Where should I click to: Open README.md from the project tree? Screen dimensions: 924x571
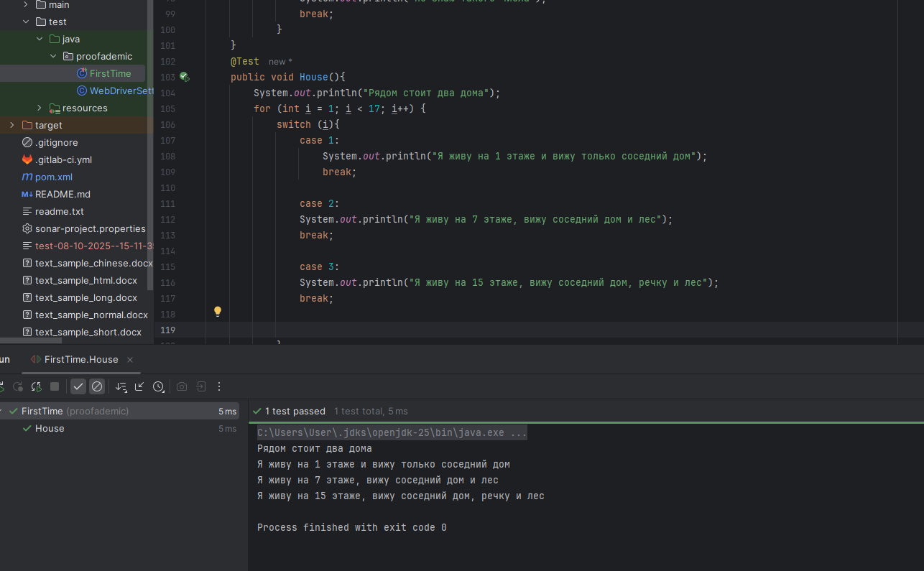coord(63,194)
